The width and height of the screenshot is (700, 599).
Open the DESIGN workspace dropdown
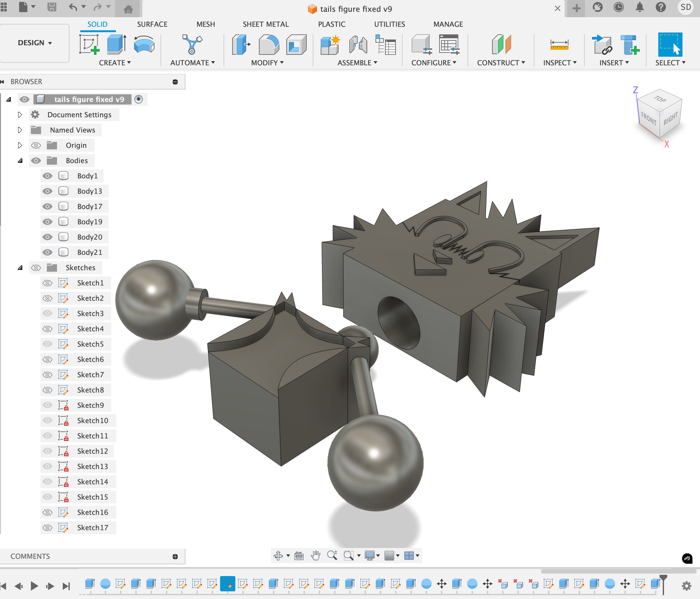click(x=35, y=43)
